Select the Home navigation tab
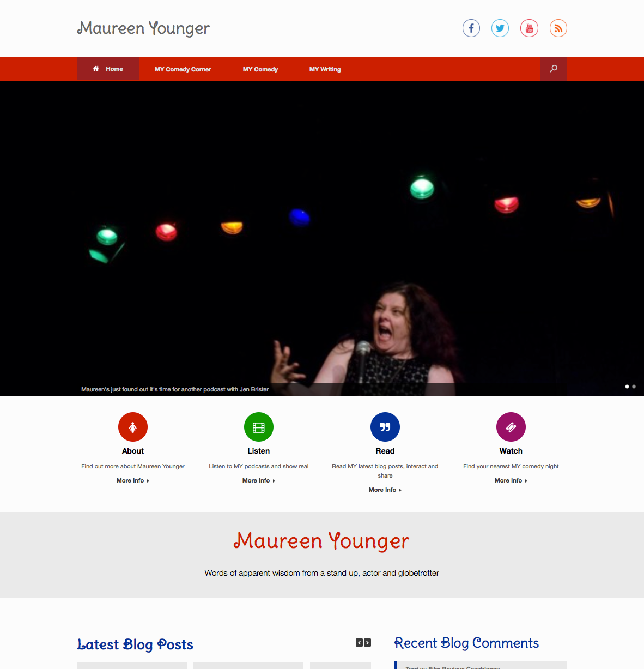The height and width of the screenshot is (669, 644). coord(108,69)
